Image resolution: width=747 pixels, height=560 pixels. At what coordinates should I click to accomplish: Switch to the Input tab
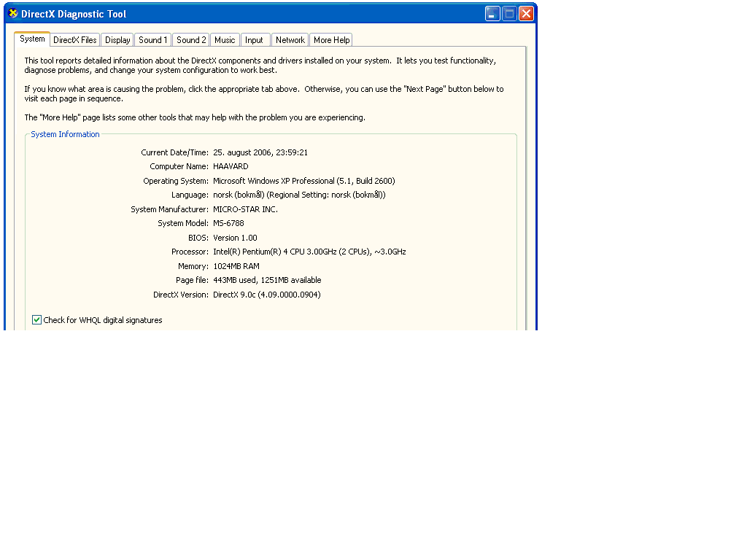[x=254, y=40]
